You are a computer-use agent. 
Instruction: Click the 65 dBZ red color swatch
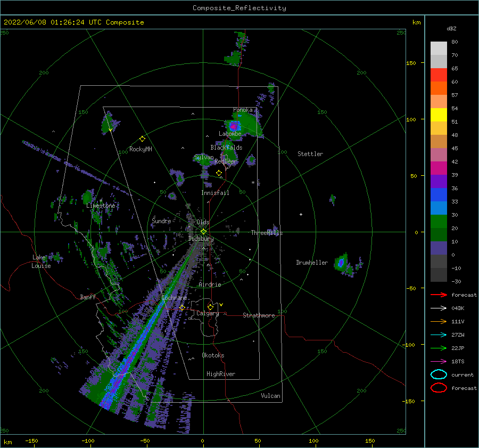(x=439, y=75)
